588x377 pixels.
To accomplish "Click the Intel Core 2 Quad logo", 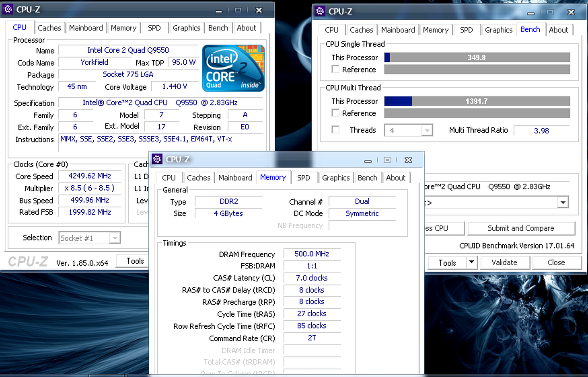I will pyautogui.click(x=233, y=68).
